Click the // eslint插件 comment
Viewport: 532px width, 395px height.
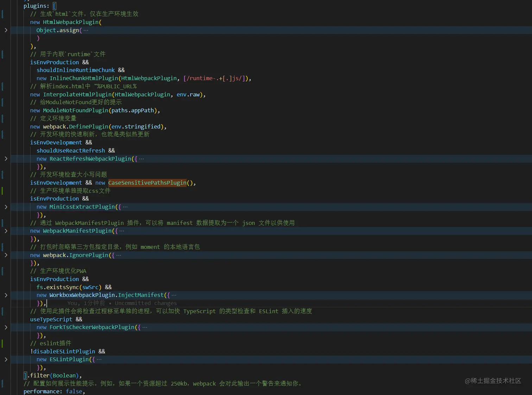tap(51, 343)
